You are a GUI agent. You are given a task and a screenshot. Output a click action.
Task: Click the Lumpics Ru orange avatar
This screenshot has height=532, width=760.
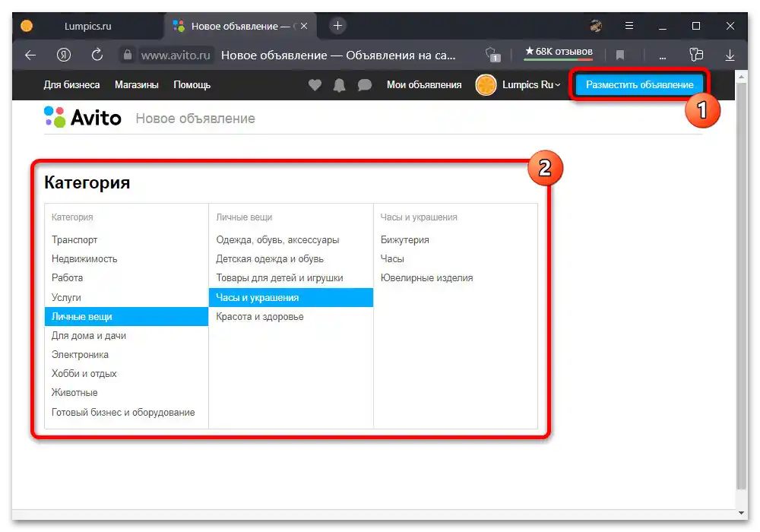[486, 85]
